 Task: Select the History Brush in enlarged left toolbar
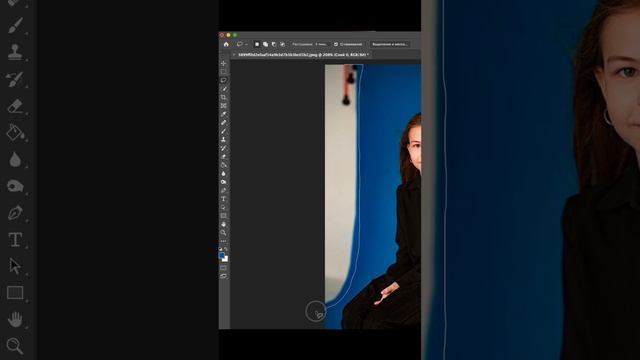(x=15, y=79)
